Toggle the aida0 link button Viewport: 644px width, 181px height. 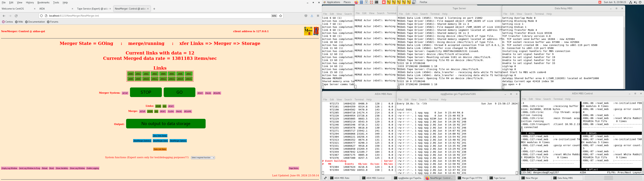coord(130,74)
